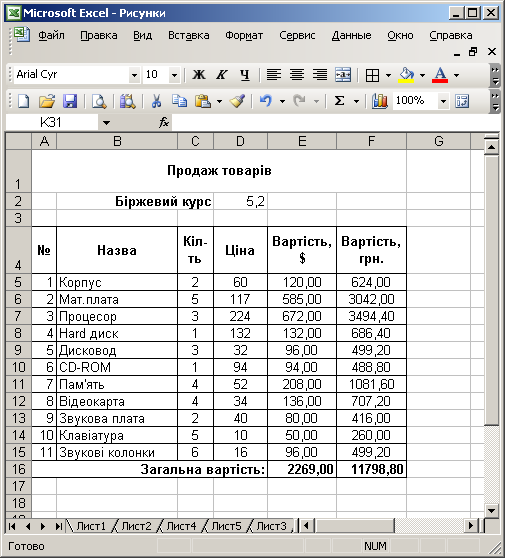This screenshot has width=505, height=558.
Task: Switch to the Лист3 sheet tab
Action: [271, 526]
